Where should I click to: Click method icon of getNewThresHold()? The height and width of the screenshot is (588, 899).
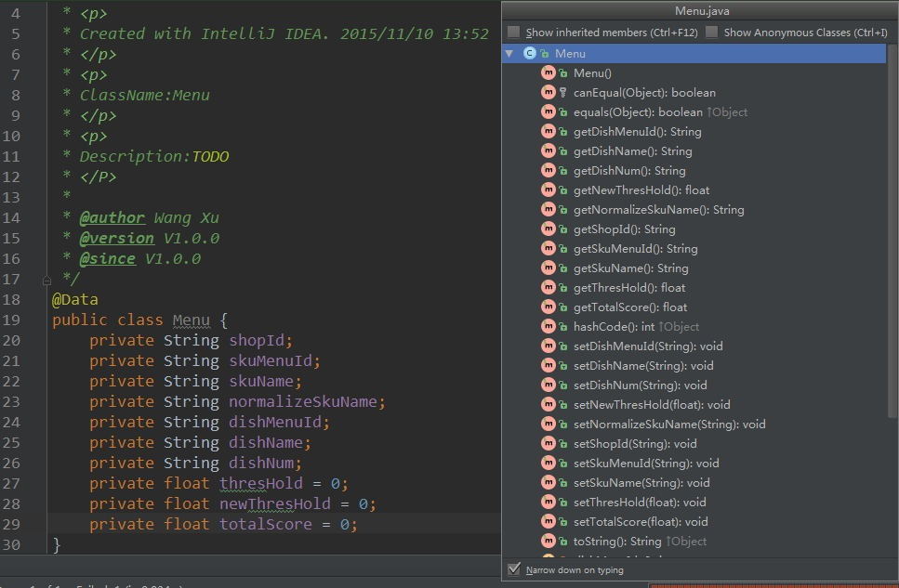549,189
